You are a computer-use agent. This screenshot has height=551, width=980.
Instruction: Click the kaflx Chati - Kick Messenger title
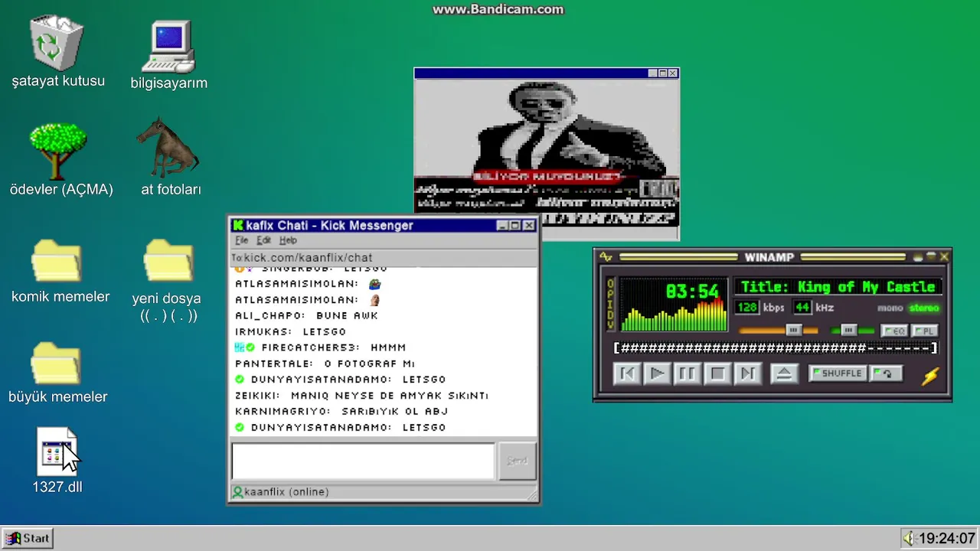329,225
